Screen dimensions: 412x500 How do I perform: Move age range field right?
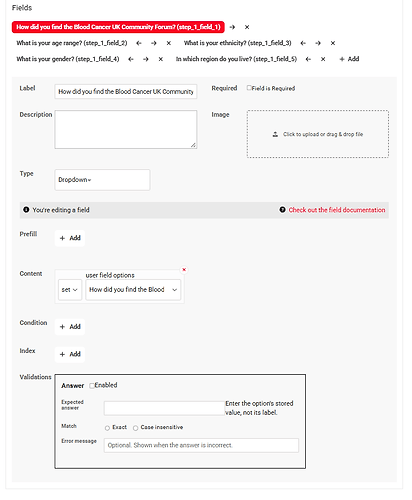154,43
